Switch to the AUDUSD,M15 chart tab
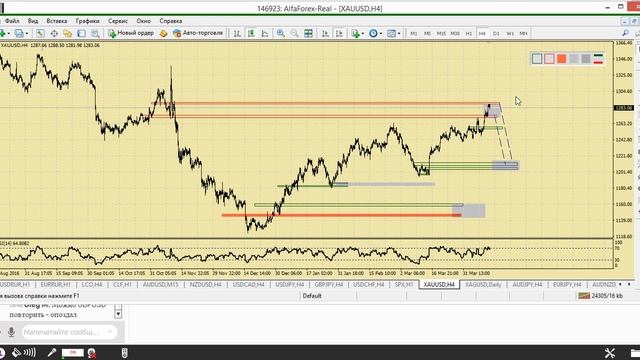This screenshot has height=360, width=640. (x=161, y=284)
